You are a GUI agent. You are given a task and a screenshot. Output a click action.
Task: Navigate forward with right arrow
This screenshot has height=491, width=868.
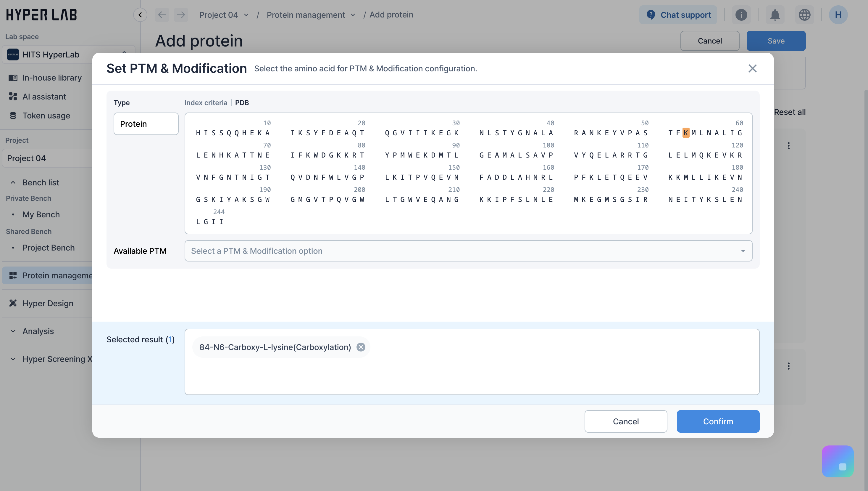pos(181,15)
